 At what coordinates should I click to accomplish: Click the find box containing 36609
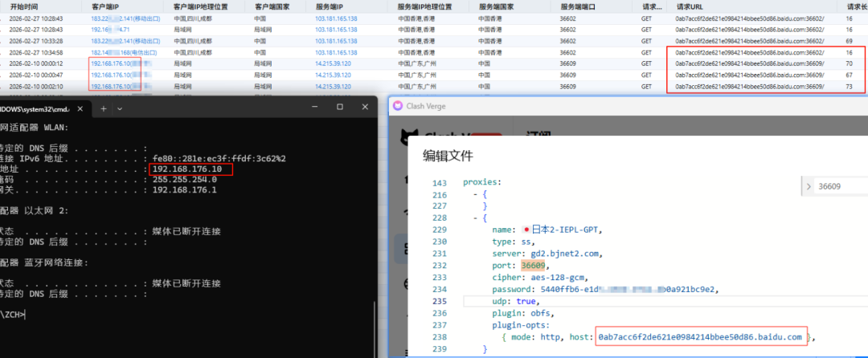842,187
